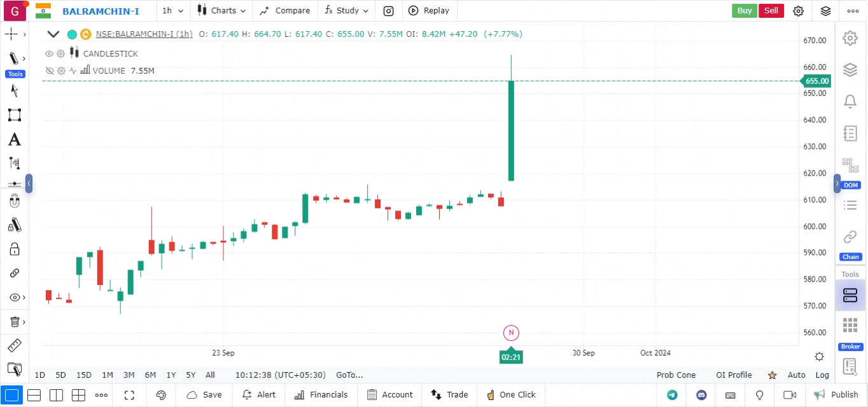Open the rectangle shape drawing tool
The width and height of the screenshot is (868, 407).
click(x=14, y=115)
